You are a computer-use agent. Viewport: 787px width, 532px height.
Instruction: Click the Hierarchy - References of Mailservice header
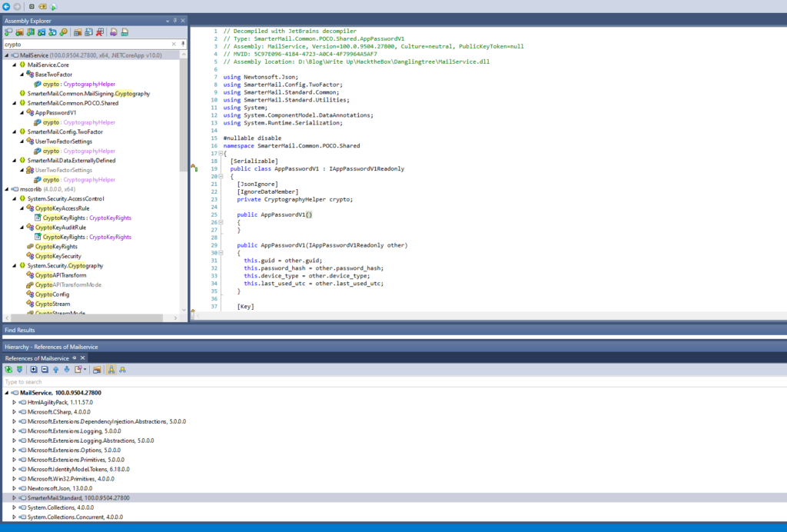(51, 347)
